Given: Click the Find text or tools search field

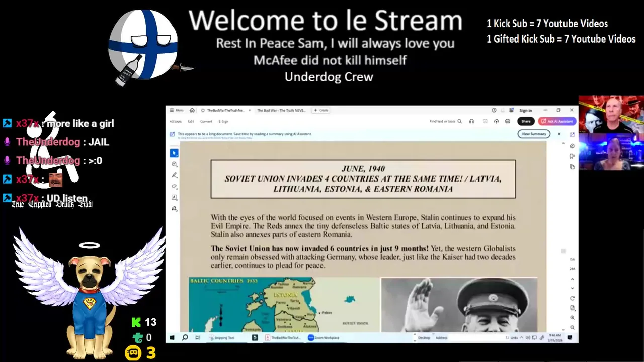Looking at the screenshot, I should pyautogui.click(x=446, y=121).
